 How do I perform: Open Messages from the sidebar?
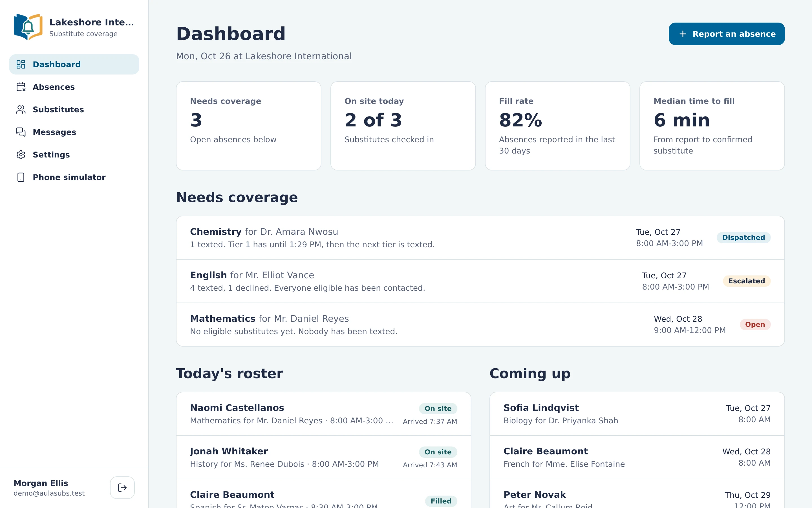(74, 132)
